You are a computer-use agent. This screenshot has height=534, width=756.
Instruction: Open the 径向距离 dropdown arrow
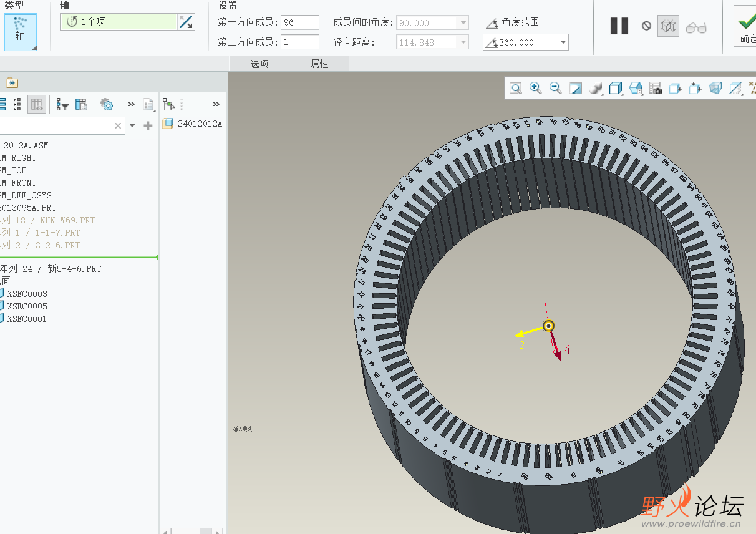[463, 42]
